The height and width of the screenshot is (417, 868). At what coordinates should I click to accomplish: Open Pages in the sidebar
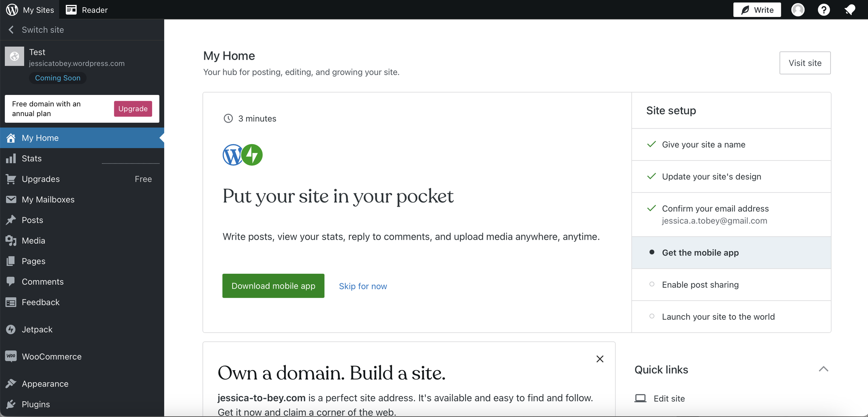[x=82, y=261]
